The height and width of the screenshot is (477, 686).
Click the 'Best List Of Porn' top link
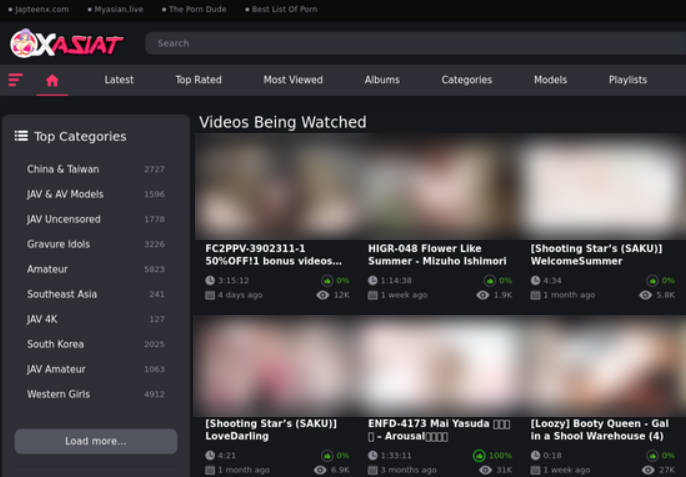pyautogui.click(x=285, y=9)
